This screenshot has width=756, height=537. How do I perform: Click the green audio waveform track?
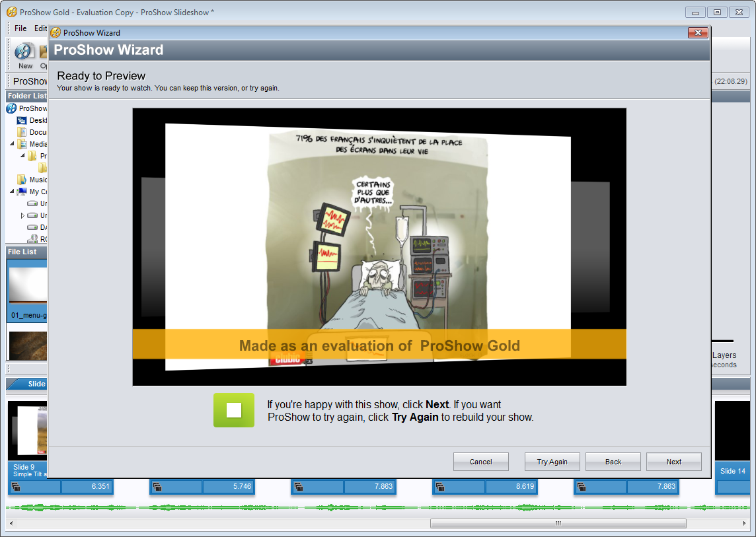(x=377, y=507)
